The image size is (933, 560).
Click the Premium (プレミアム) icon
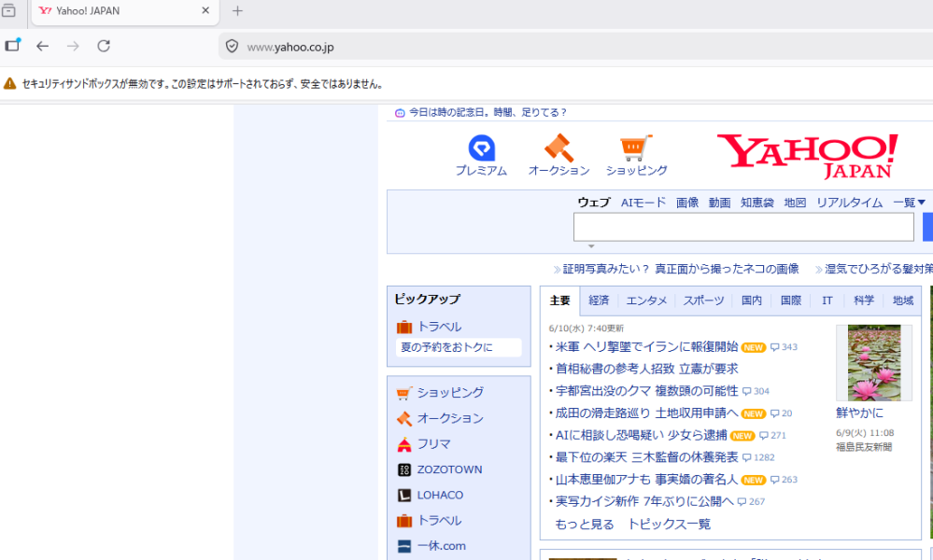coord(481,148)
